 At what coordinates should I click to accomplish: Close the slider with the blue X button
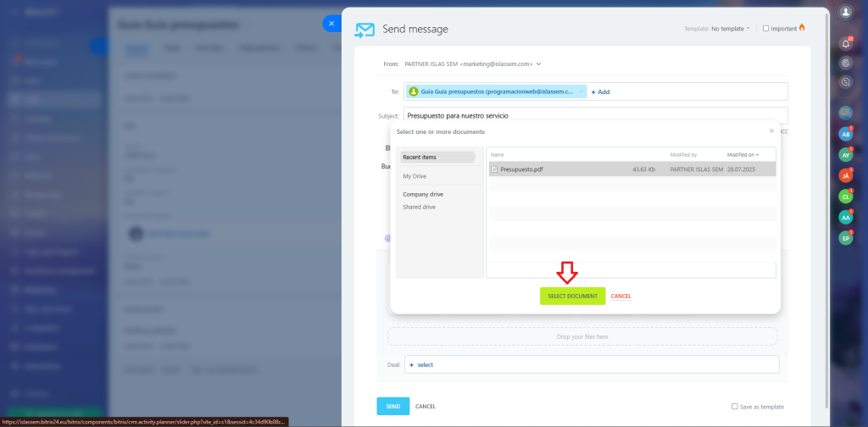click(331, 24)
